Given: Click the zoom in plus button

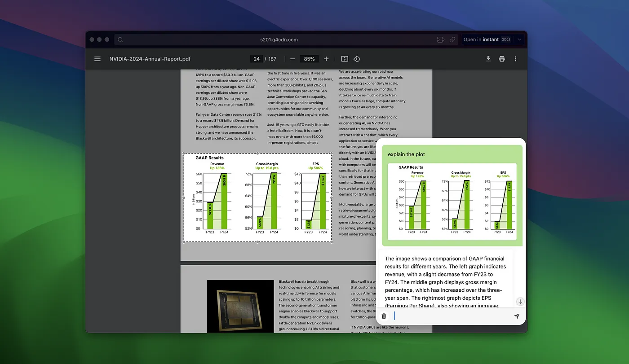Looking at the screenshot, I should tap(326, 59).
